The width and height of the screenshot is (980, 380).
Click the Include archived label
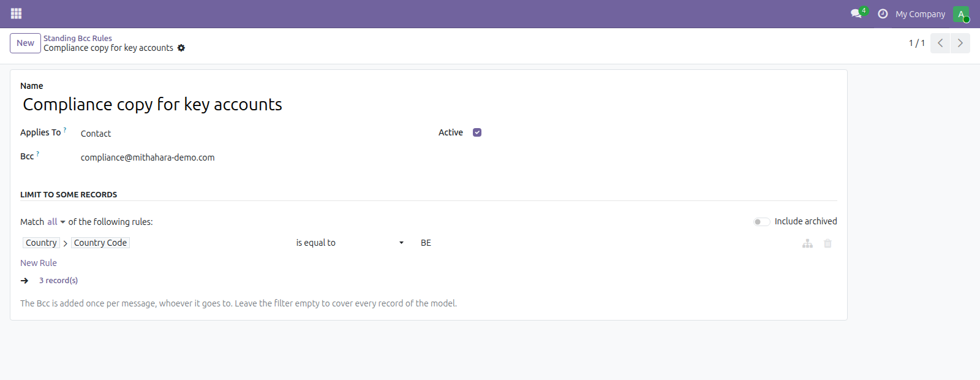pos(806,221)
